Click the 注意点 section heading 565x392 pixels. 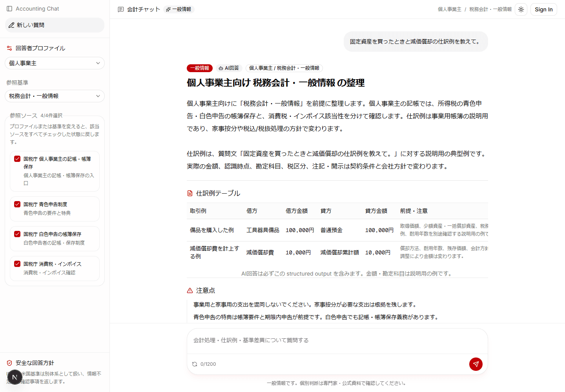tap(206, 290)
